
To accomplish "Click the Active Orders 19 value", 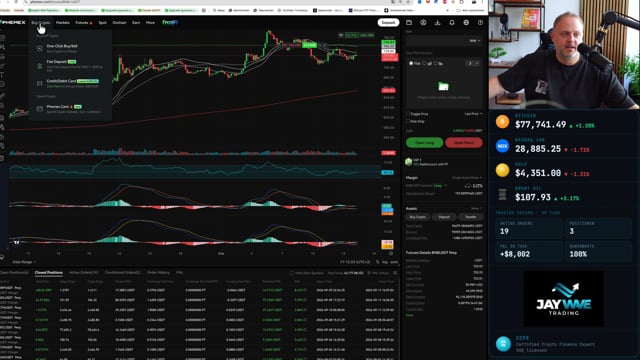I will coord(504,231).
